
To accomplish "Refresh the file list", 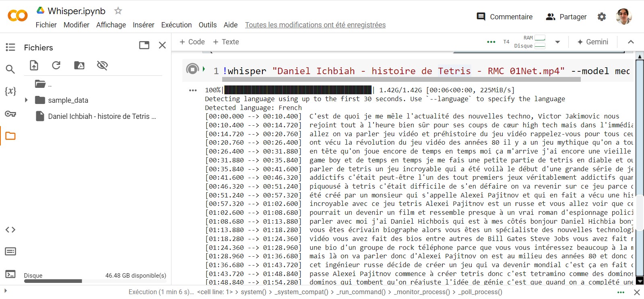I will 56,65.
